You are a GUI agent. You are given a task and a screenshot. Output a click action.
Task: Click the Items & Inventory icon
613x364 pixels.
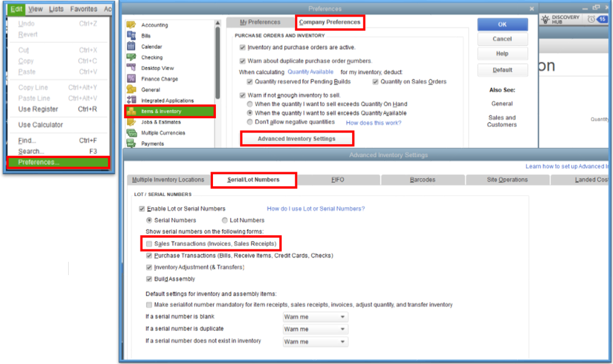(131, 112)
